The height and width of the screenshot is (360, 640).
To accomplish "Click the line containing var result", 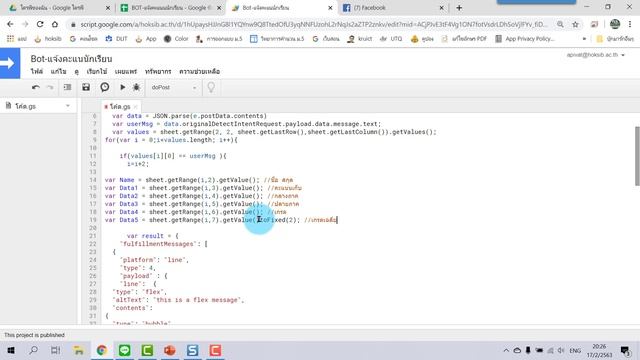I will (152, 236).
